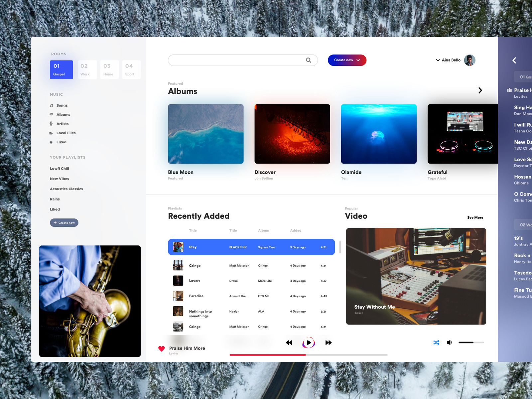Rewind using the previous track icon
The height and width of the screenshot is (399, 532).
289,342
